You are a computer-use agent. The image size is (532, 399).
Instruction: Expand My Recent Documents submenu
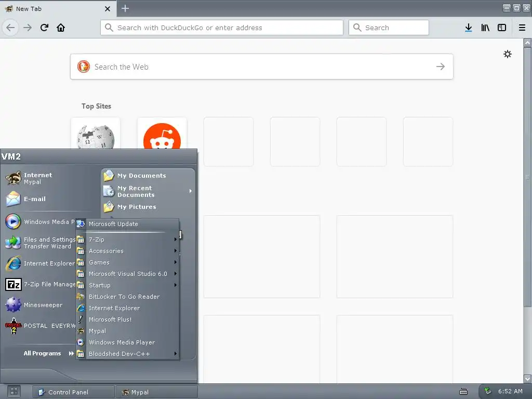[x=148, y=191]
